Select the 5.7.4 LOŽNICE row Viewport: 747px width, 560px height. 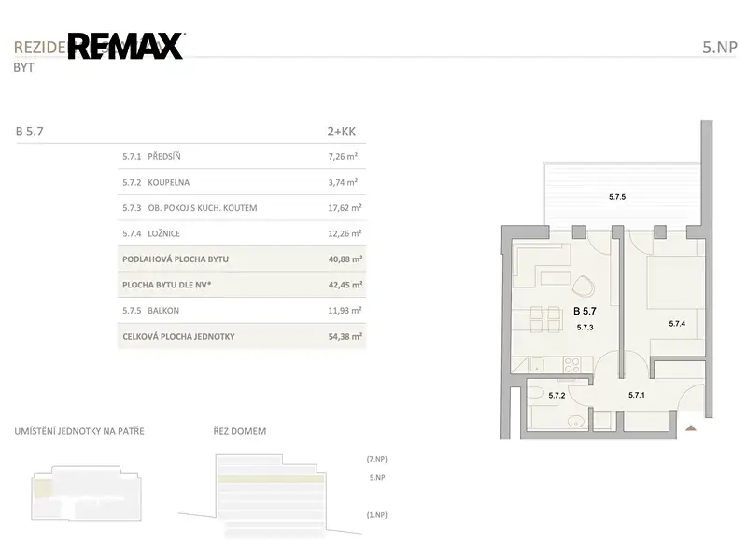click(242, 233)
